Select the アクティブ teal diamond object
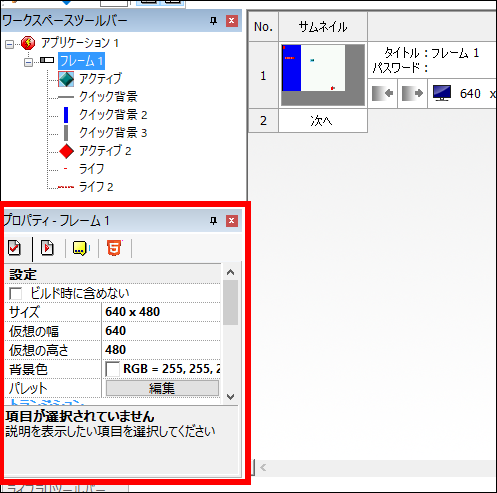 [66, 79]
